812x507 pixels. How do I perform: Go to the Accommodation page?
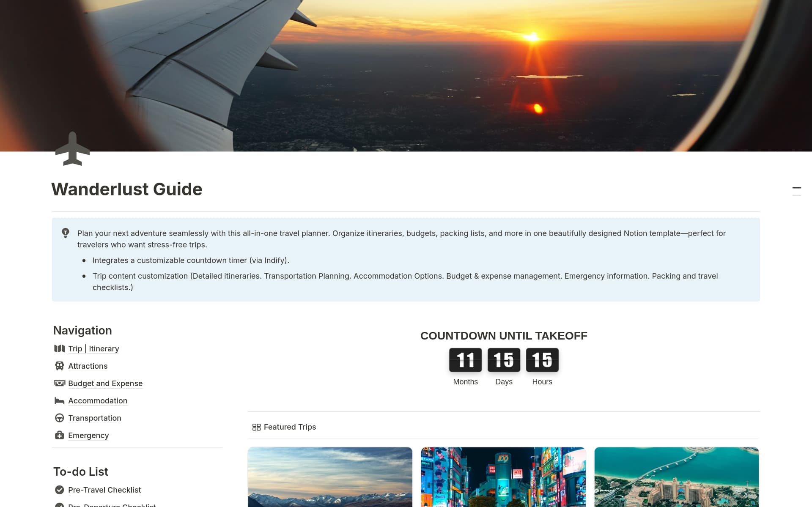click(x=98, y=400)
